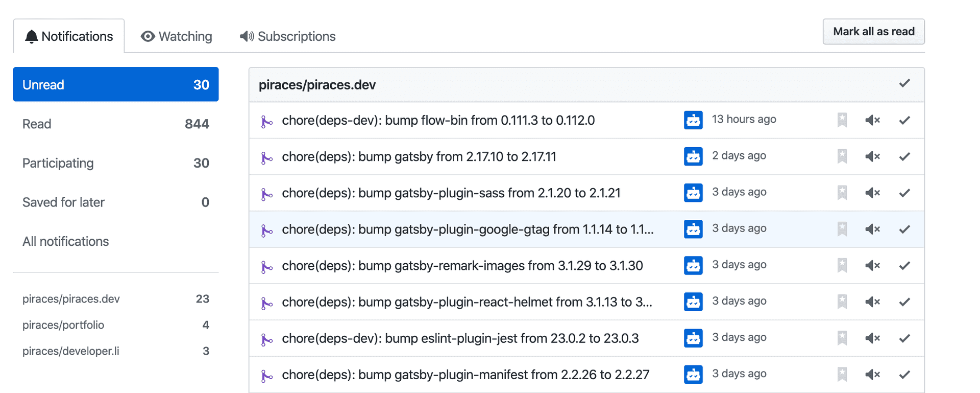This screenshot has width=980, height=393.
Task: Mute the gatsby-plugin-google-gtag thread
Action: [x=872, y=229]
